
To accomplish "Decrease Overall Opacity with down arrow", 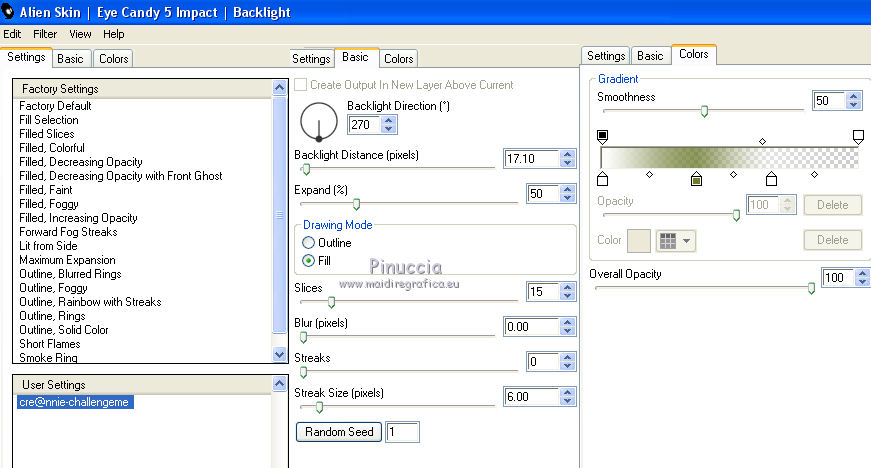I will point(862,282).
